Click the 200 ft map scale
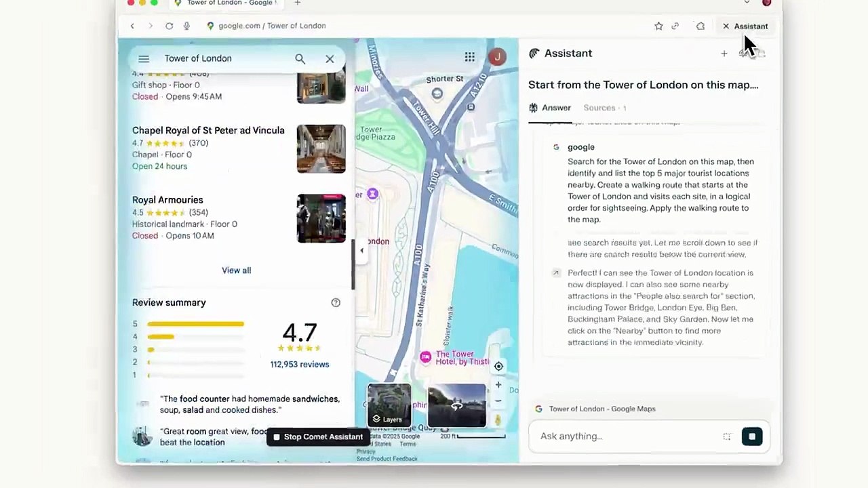868x488 pixels. point(473,436)
